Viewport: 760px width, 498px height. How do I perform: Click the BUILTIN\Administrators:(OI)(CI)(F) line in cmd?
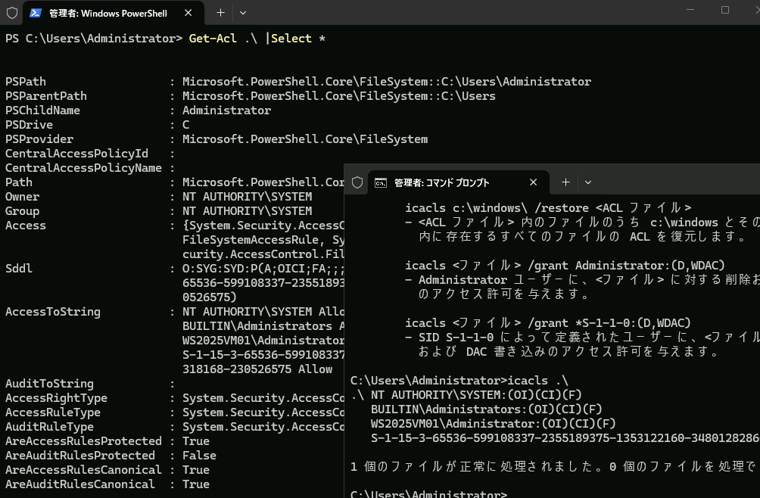[x=486, y=409]
